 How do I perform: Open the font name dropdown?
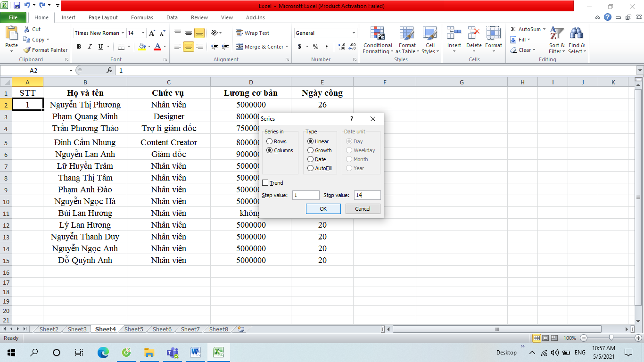point(123,33)
